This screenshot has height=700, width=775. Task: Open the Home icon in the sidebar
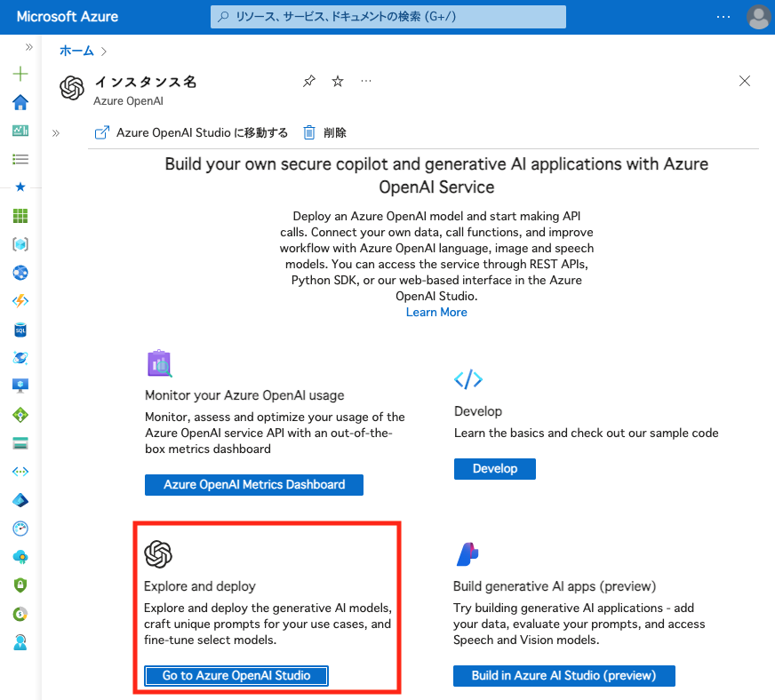[x=20, y=102]
